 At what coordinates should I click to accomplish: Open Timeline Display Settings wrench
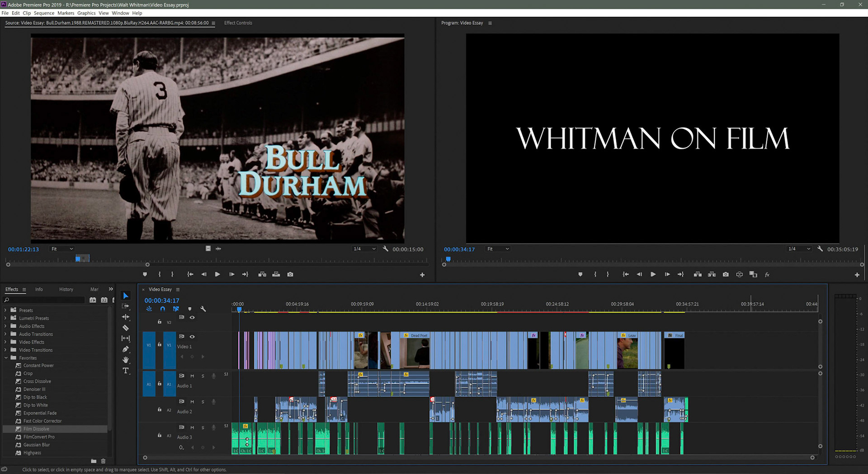[203, 309]
